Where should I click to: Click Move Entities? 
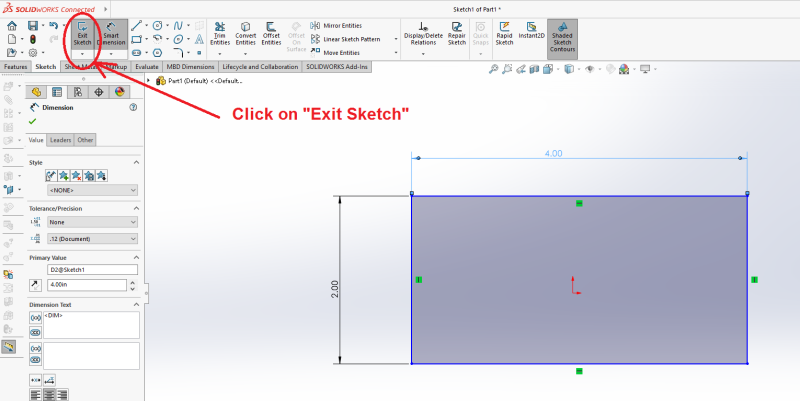tap(335, 53)
